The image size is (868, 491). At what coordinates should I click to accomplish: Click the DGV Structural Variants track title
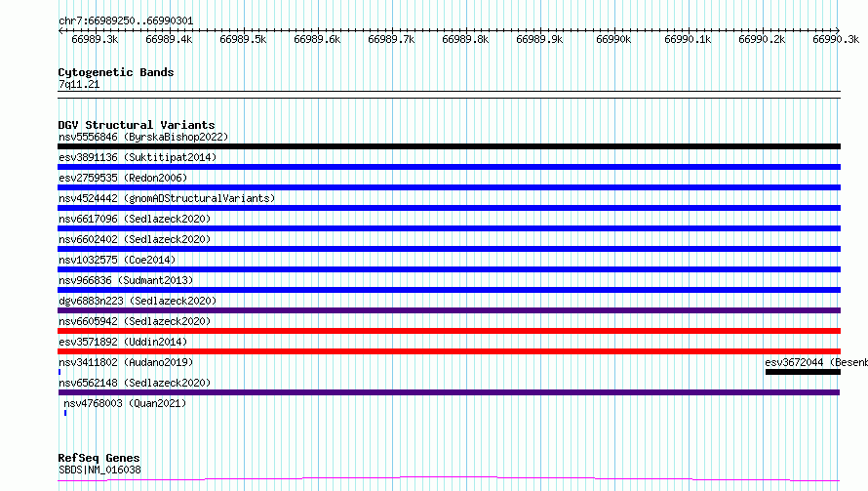tap(137, 125)
